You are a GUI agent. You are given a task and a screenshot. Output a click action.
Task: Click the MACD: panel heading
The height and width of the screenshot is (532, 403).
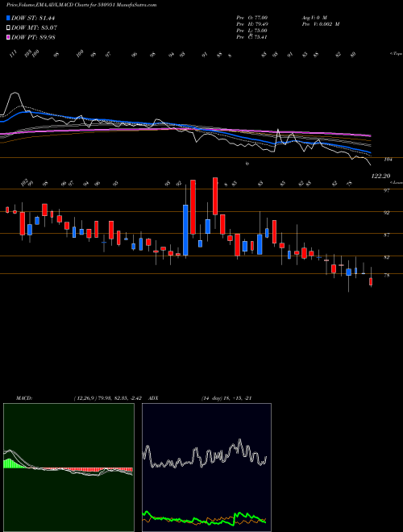(x=23, y=398)
